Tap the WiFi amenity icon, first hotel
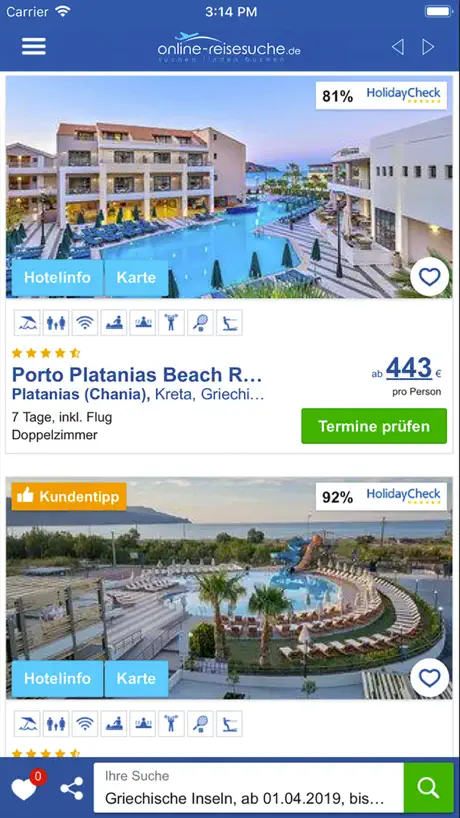The height and width of the screenshot is (818, 460). [x=84, y=323]
